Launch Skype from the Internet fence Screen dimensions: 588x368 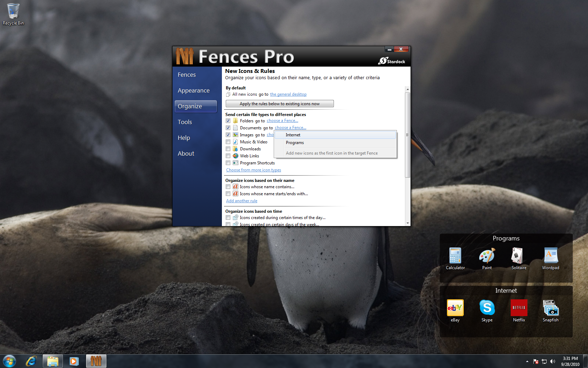click(x=487, y=311)
